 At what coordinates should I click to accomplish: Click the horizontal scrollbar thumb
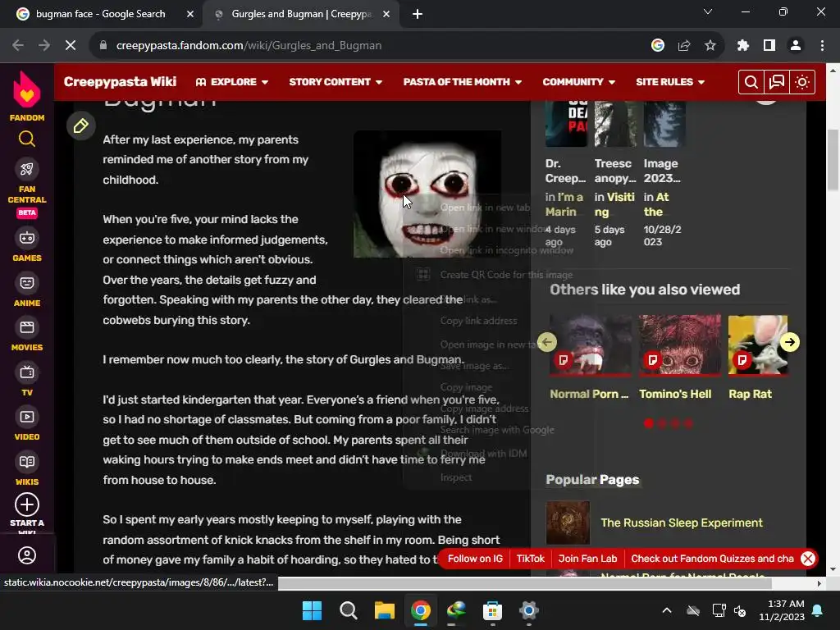524,583
